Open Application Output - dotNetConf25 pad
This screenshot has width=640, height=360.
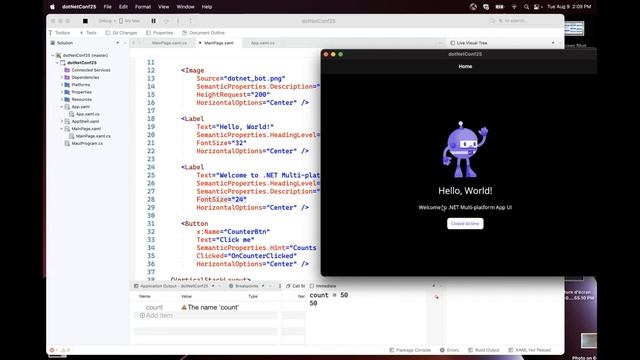(174, 286)
